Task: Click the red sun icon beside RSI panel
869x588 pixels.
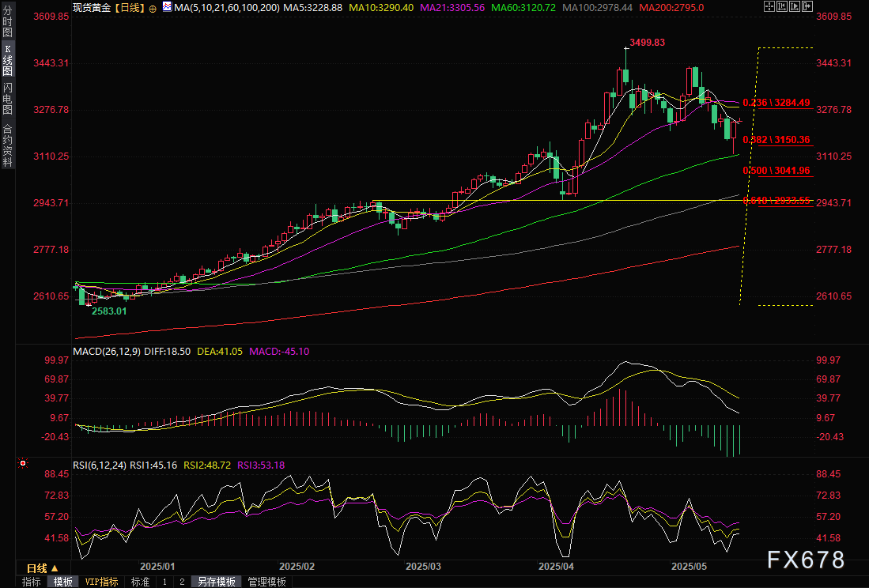Action: 23,463
